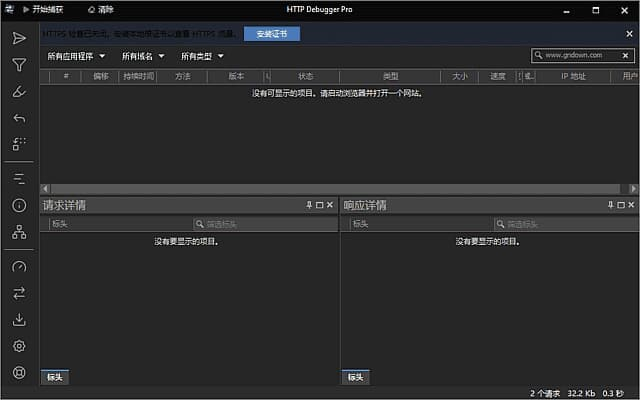Screen dimensions: 640x400
Task: Click the header filter field in response details
Action: (x=567, y=224)
